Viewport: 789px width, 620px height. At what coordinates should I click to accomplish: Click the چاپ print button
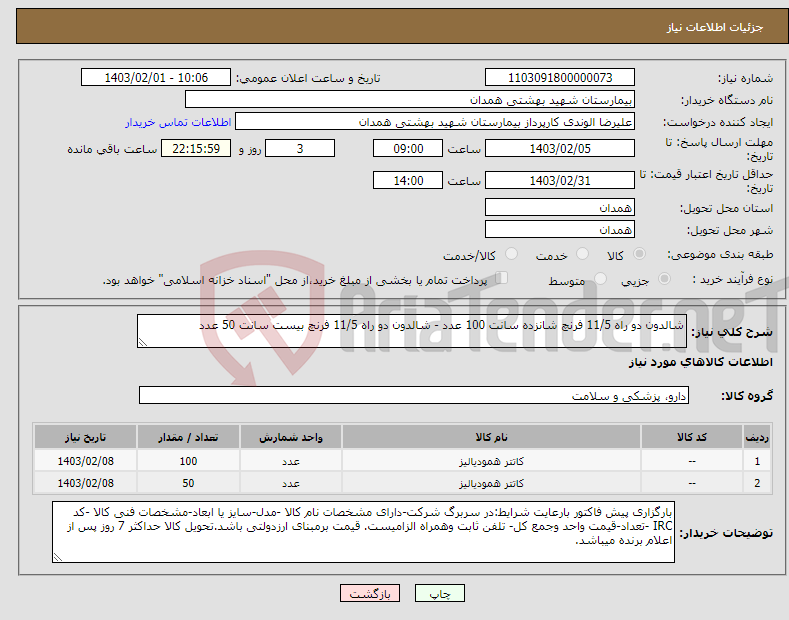point(440,593)
